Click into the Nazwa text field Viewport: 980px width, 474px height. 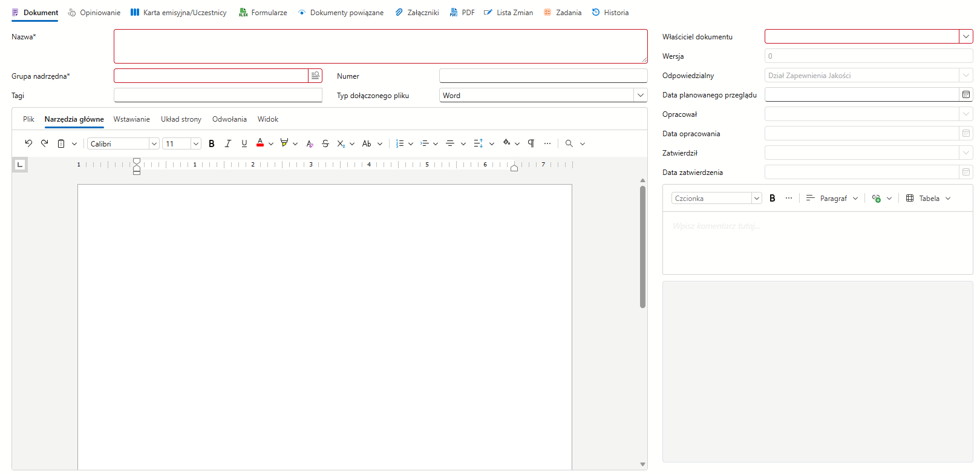(x=381, y=46)
